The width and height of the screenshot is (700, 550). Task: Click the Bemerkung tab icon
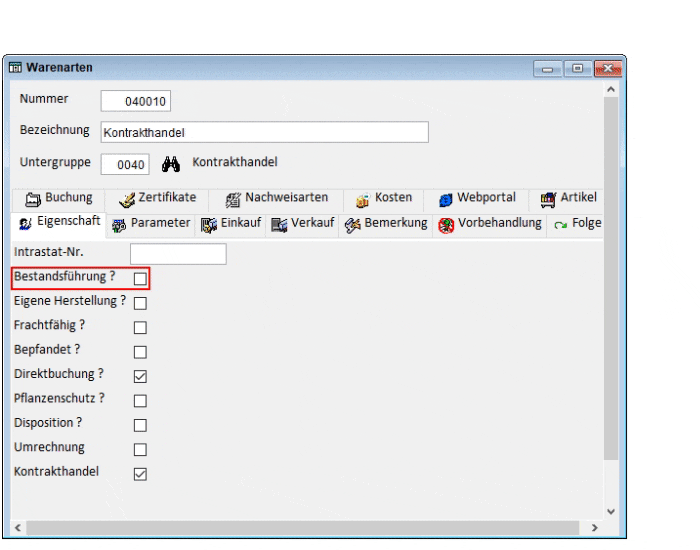pos(352,225)
